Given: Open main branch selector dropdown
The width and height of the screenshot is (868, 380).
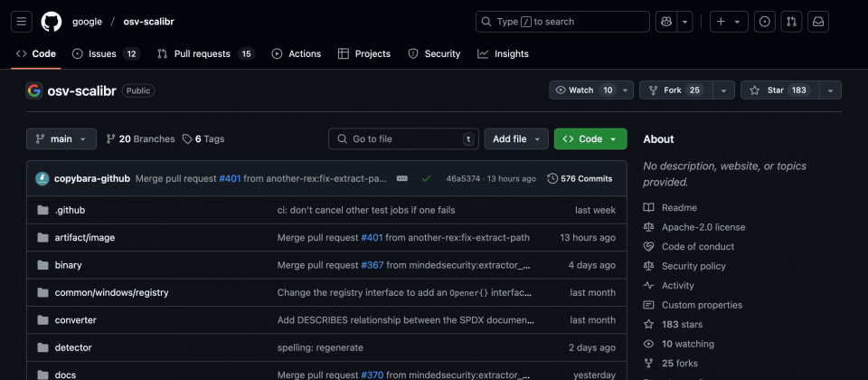Looking at the screenshot, I should pos(61,139).
